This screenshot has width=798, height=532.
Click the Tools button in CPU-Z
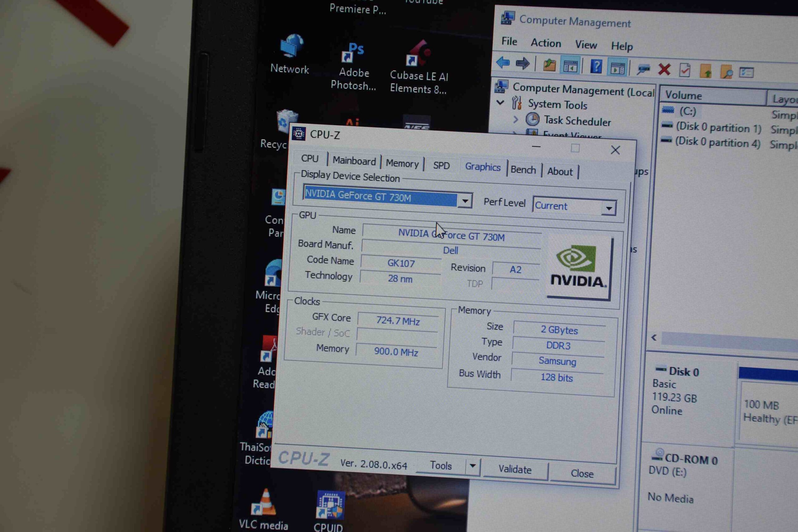point(441,465)
